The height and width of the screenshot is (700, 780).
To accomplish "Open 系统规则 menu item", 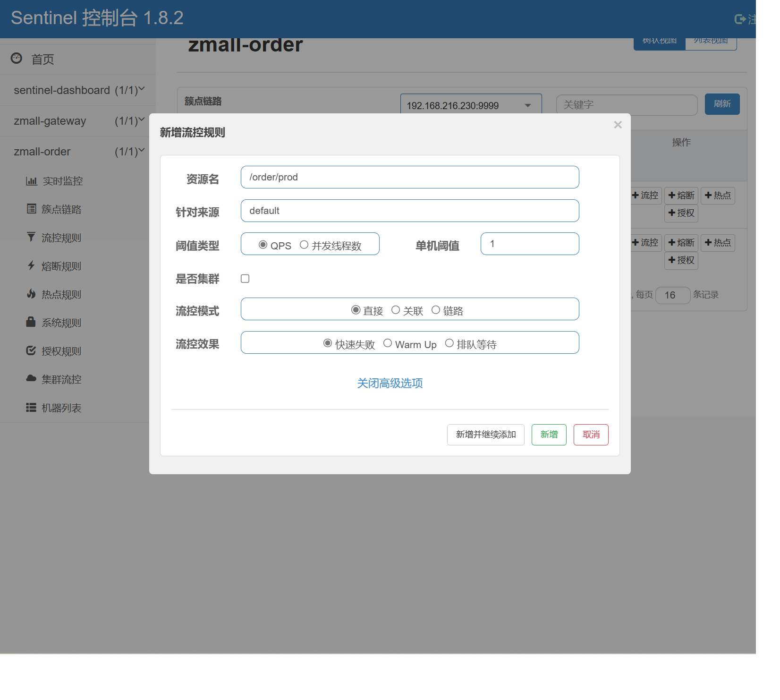I will tap(61, 323).
